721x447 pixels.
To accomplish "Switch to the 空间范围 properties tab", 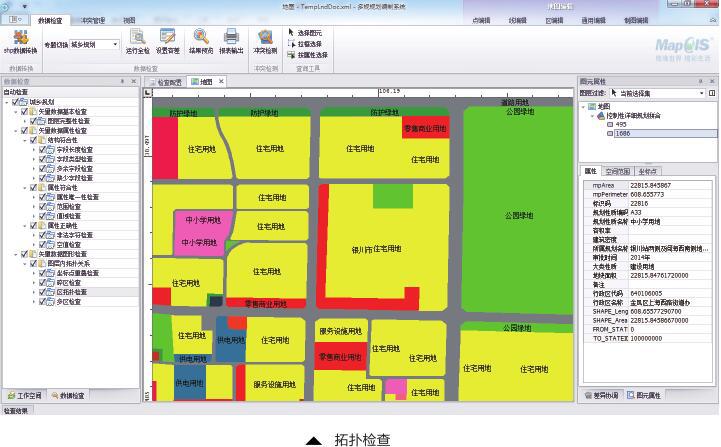I will coord(617,172).
